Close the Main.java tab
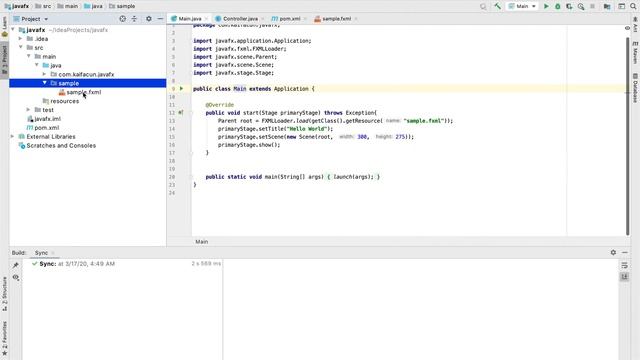This screenshot has width=640, height=360. [x=206, y=19]
